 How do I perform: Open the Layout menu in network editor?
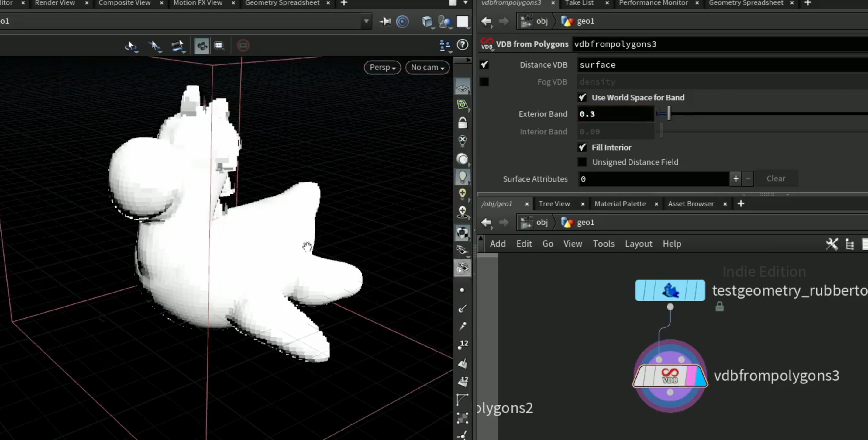(639, 244)
